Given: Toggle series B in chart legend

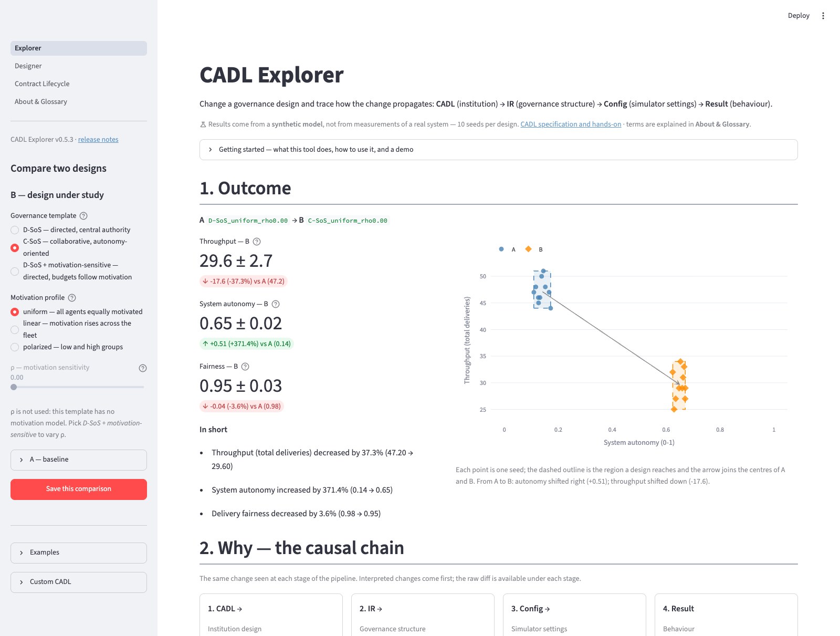Looking at the screenshot, I should pyautogui.click(x=534, y=249).
